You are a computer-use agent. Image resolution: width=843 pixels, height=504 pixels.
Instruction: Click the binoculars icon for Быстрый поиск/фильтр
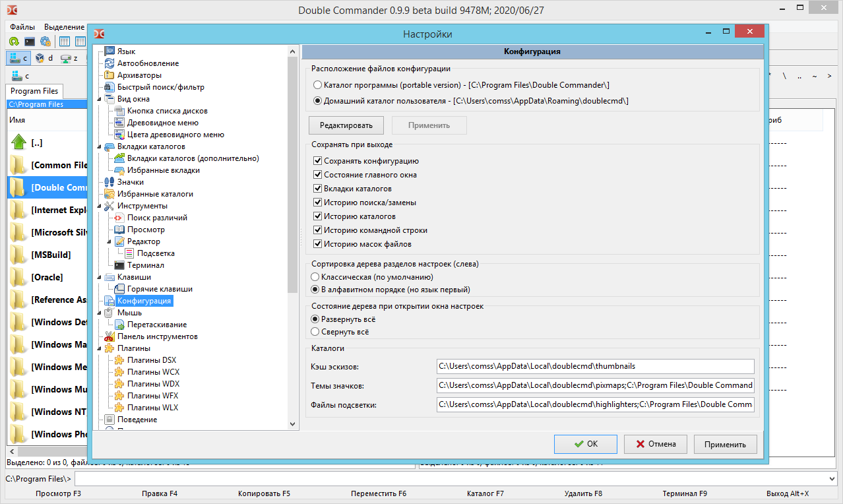coord(109,87)
